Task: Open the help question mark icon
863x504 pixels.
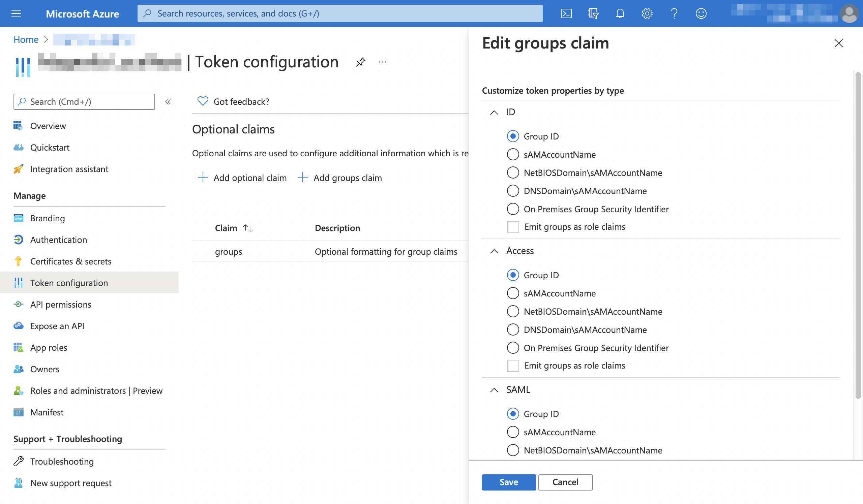Action: point(674,14)
